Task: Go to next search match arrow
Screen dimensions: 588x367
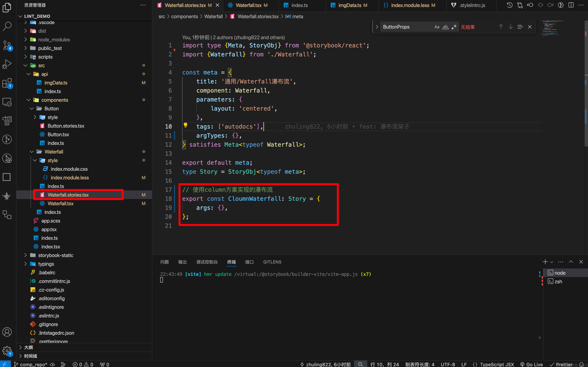Action: pyautogui.click(x=511, y=27)
